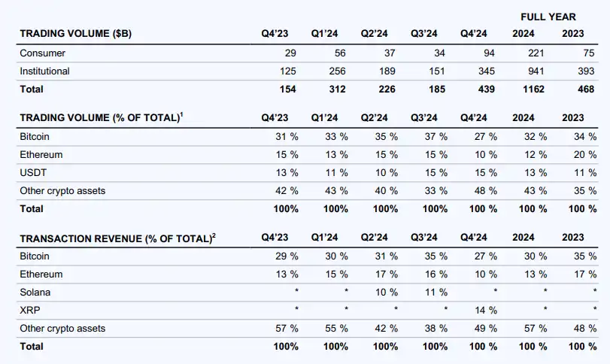The image size is (610, 364).
Task: Select the Consumer row label
Action: pos(43,53)
